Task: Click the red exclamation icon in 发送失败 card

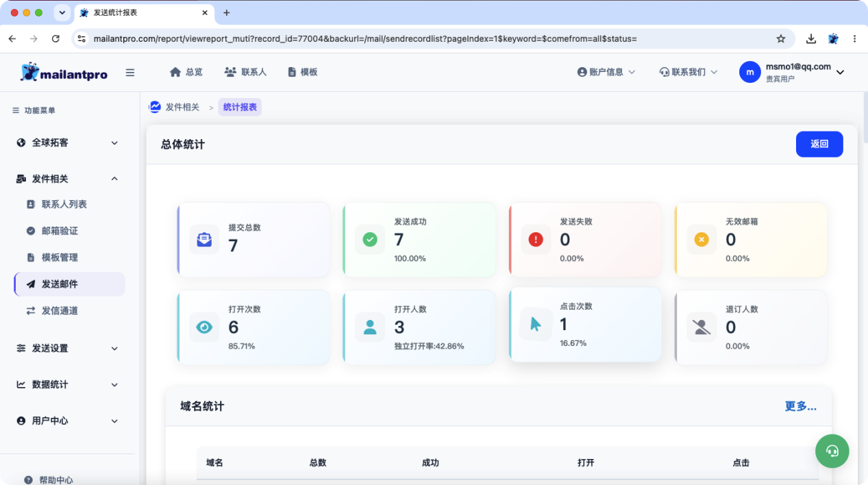Action: (x=536, y=240)
